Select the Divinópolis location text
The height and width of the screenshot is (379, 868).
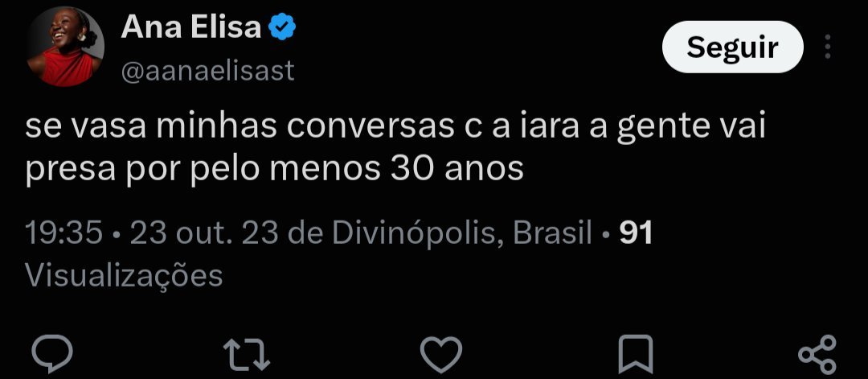[418, 233]
